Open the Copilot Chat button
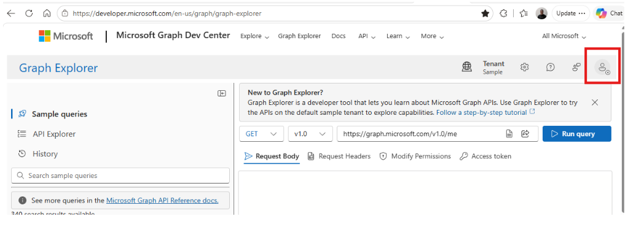This screenshot has height=232, width=644. tap(610, 13)
